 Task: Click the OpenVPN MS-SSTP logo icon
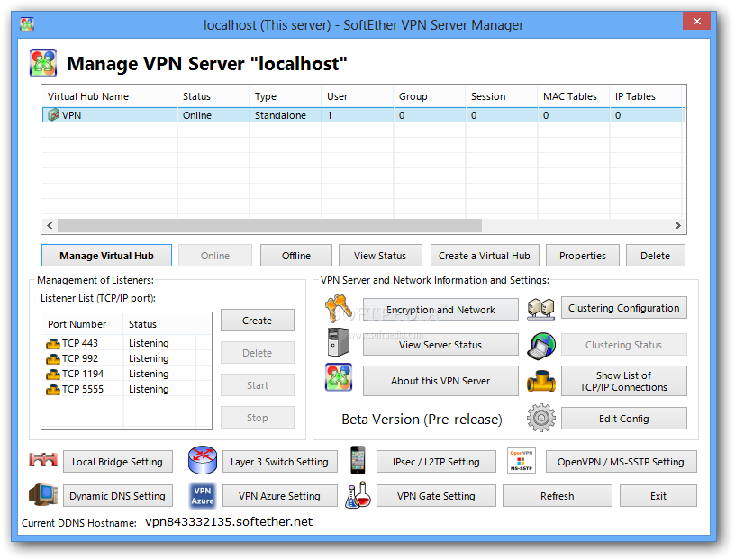pos(522,461)
